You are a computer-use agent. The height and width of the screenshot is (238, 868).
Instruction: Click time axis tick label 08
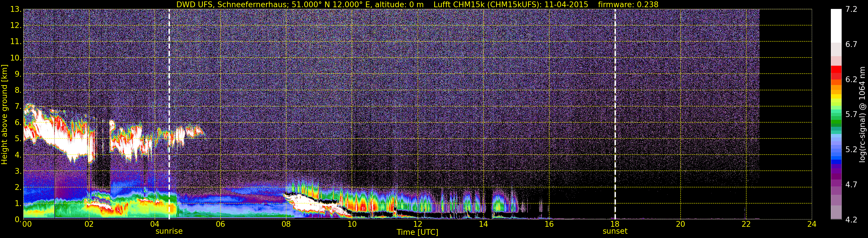[x=286, y=224]
